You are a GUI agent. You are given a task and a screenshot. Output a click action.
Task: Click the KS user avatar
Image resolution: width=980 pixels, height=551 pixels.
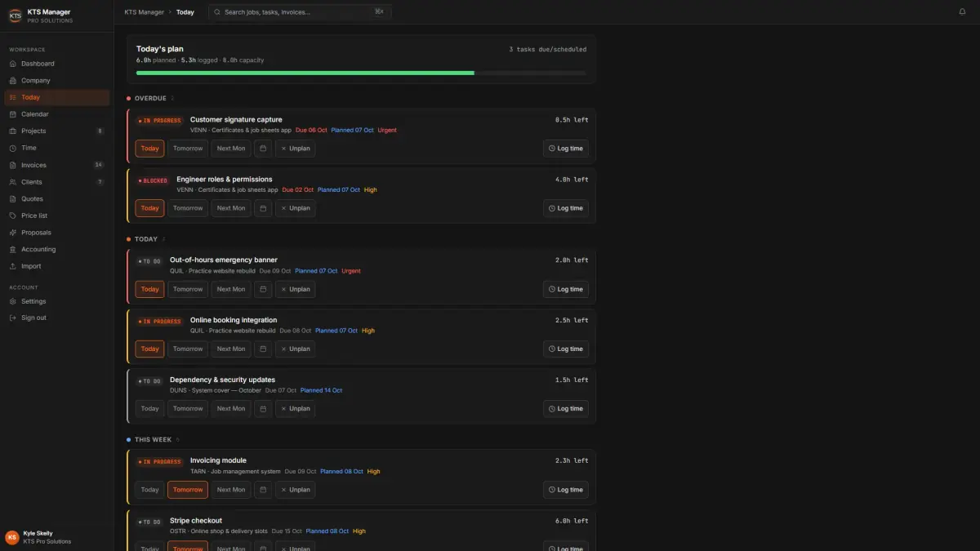12,537
